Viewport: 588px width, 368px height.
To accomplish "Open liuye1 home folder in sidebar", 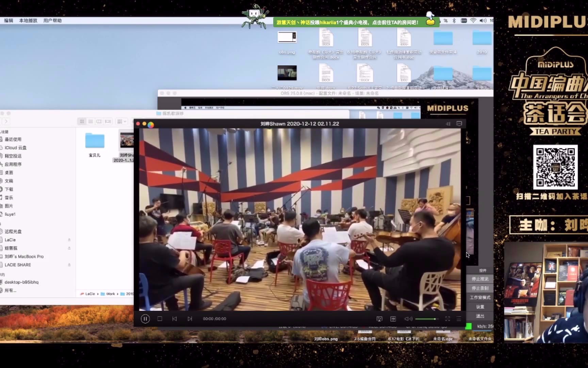I will click(10, 214).
